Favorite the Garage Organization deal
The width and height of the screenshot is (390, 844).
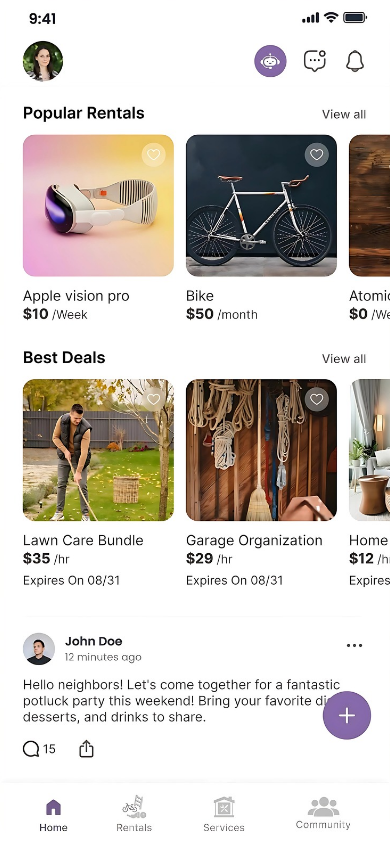(x=317, y=399)
